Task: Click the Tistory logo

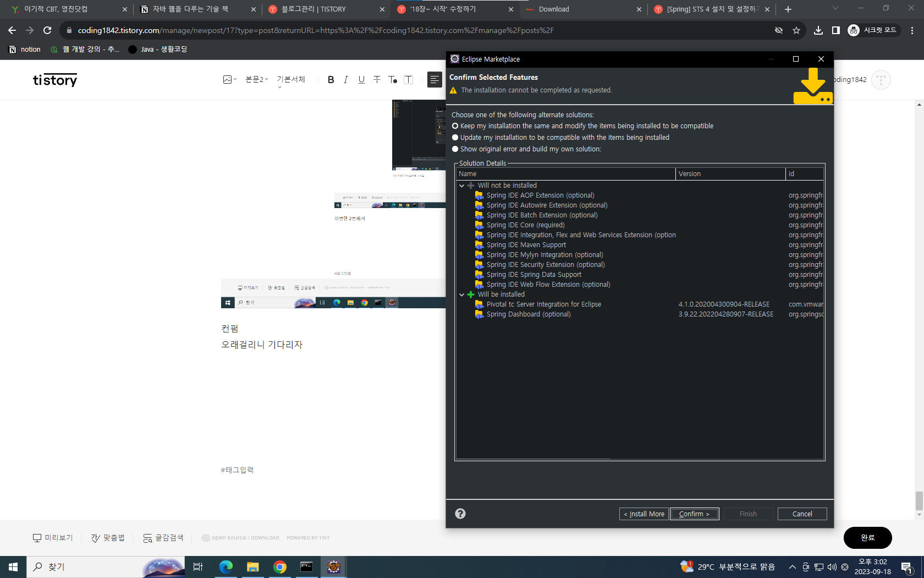Action: [x=55, y=80]
